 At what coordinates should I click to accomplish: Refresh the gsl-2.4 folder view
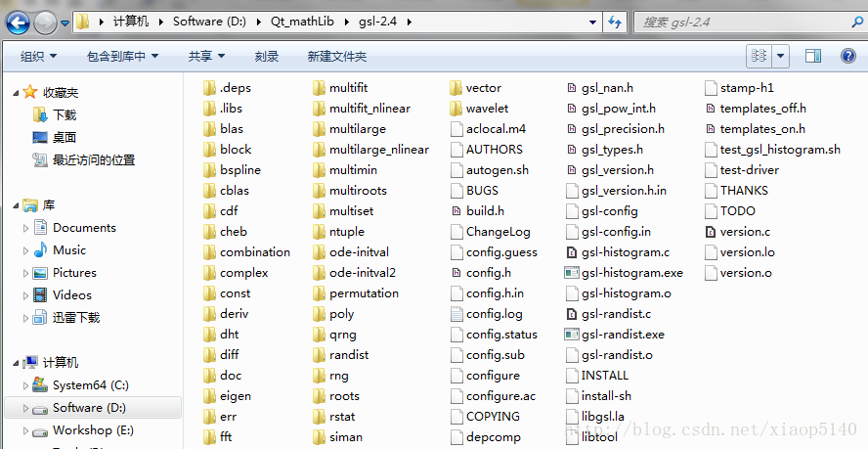(x=615, y=22)
